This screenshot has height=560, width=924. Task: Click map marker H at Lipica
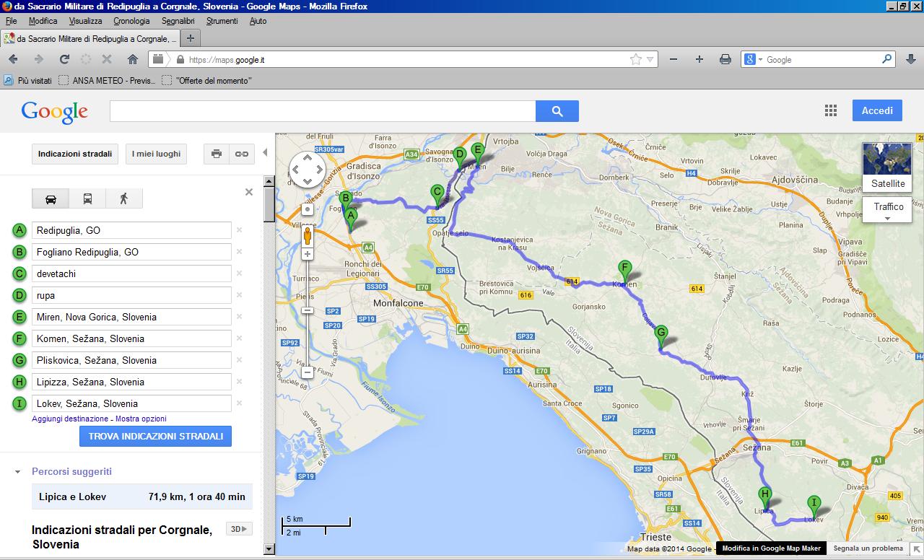765,498
